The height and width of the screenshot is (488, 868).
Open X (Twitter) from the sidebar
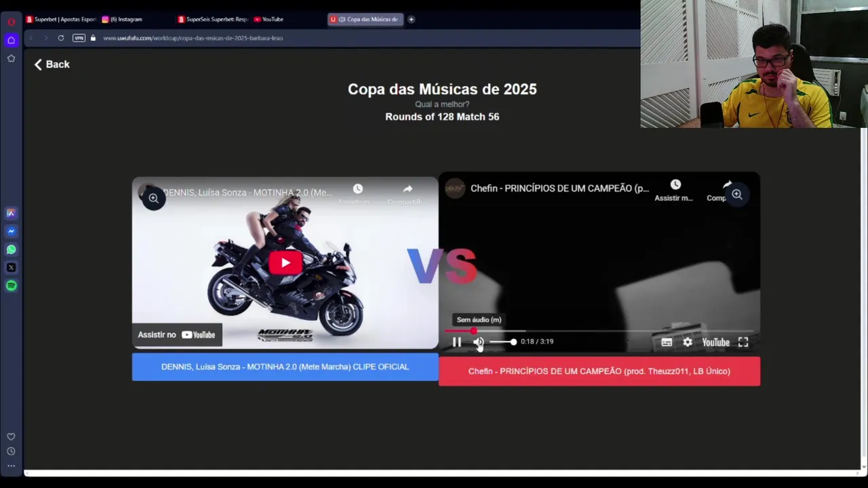11,268
